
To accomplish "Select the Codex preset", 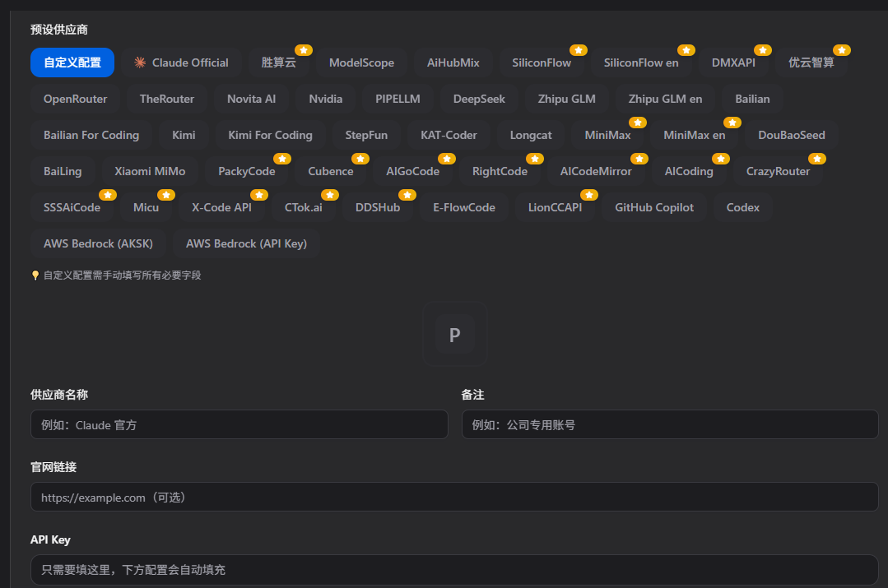I will (743, 207).
